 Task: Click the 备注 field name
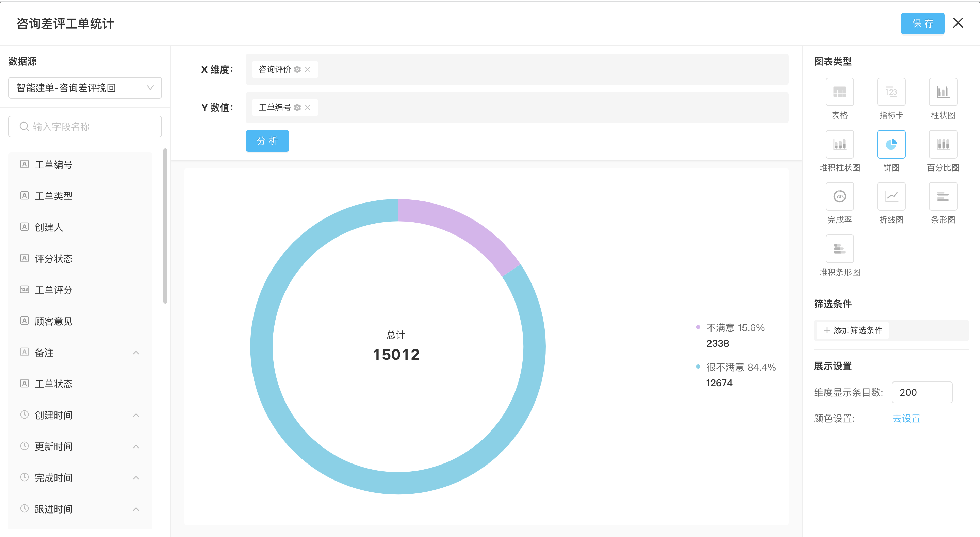click(x=44, y=353)
